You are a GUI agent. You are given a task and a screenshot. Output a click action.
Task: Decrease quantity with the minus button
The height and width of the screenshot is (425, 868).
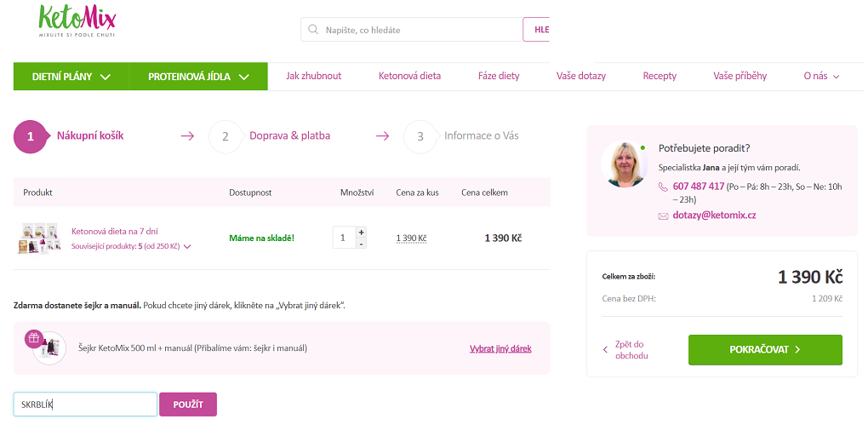point(361,244)
